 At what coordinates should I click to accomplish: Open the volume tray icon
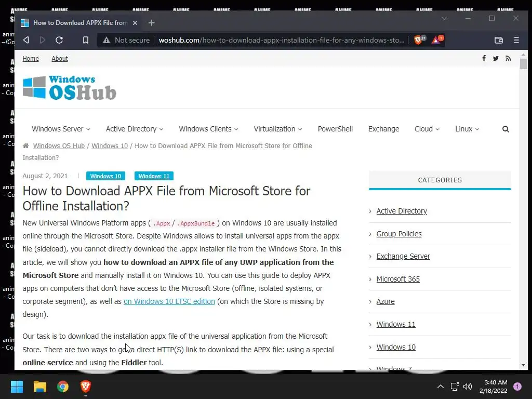pyautogui.click(x=468, y=387)
